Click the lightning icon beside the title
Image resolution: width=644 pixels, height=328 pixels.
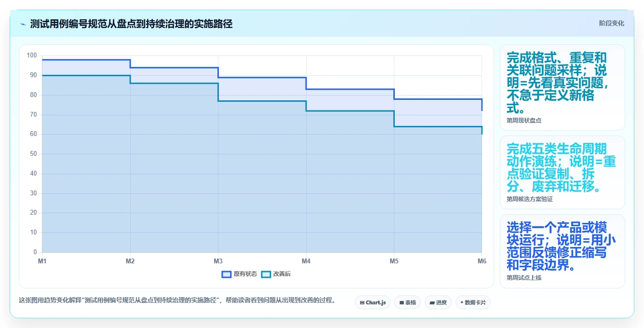23,24
